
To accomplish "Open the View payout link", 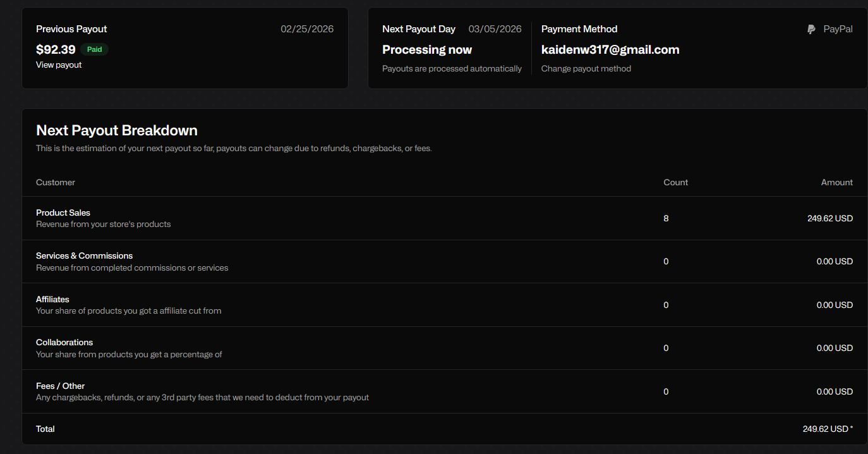I will (x=59, y=64).
